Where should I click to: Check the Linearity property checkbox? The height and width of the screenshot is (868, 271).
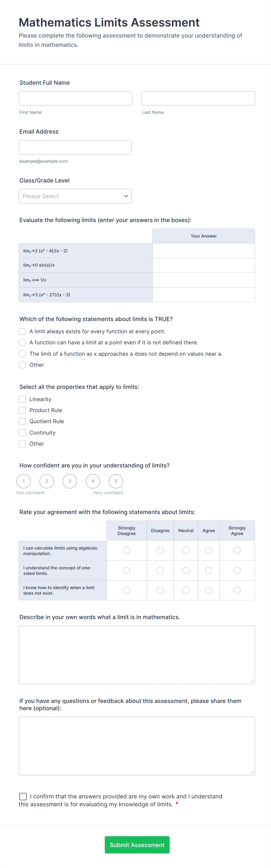22,399
